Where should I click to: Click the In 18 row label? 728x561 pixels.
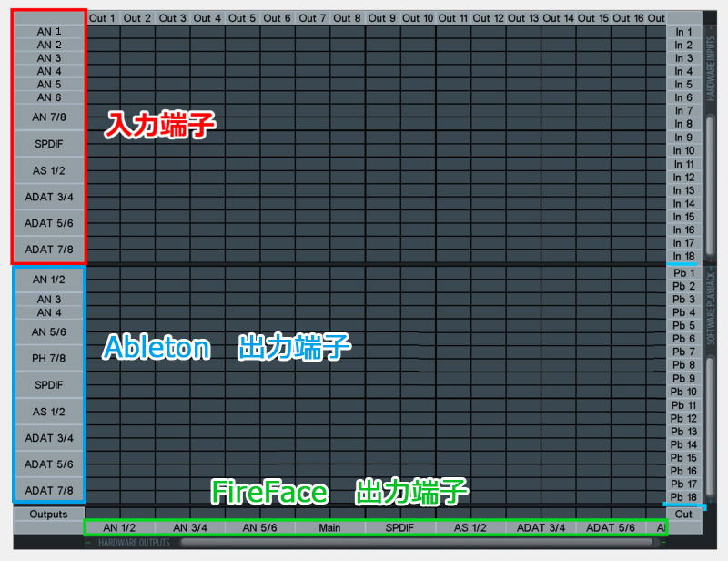click(683, 257)
